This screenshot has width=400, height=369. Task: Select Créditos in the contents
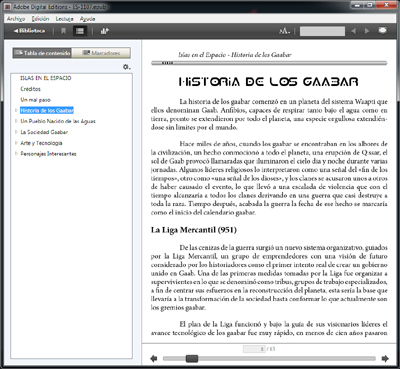coord(30,89)
